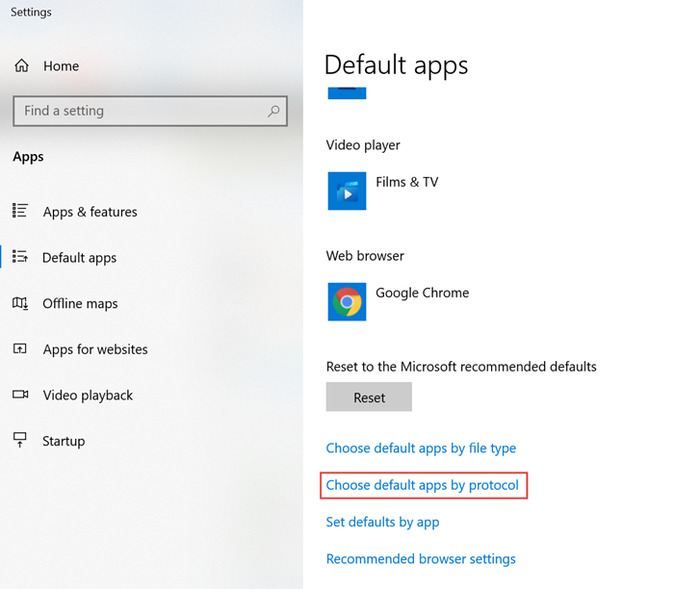Follow the Set defaults by app link
The height and width of the screenshot is (589, 700).
[x=382, y=522]
